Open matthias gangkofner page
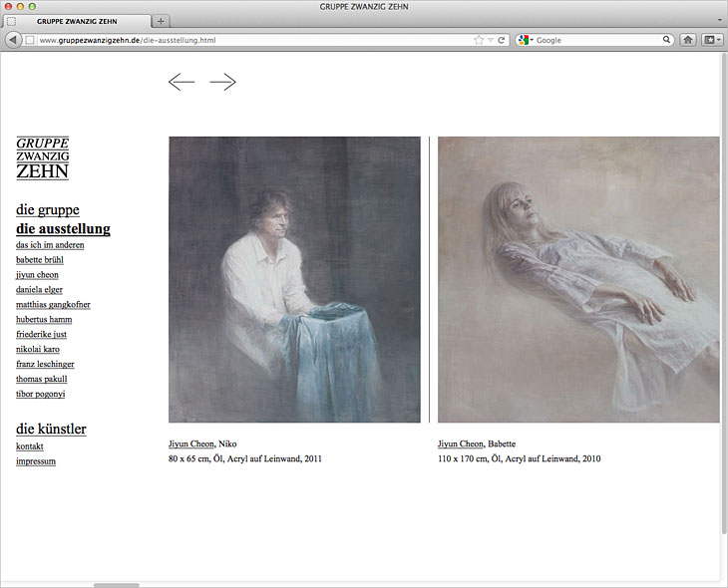Viewport: 728px width, 588px height. click(x=54, y=304)
